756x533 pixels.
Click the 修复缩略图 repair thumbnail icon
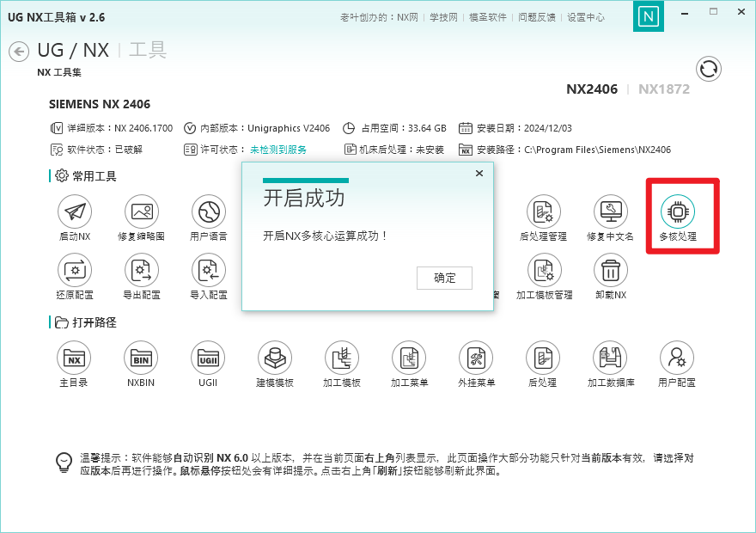(x=142, y=211)
